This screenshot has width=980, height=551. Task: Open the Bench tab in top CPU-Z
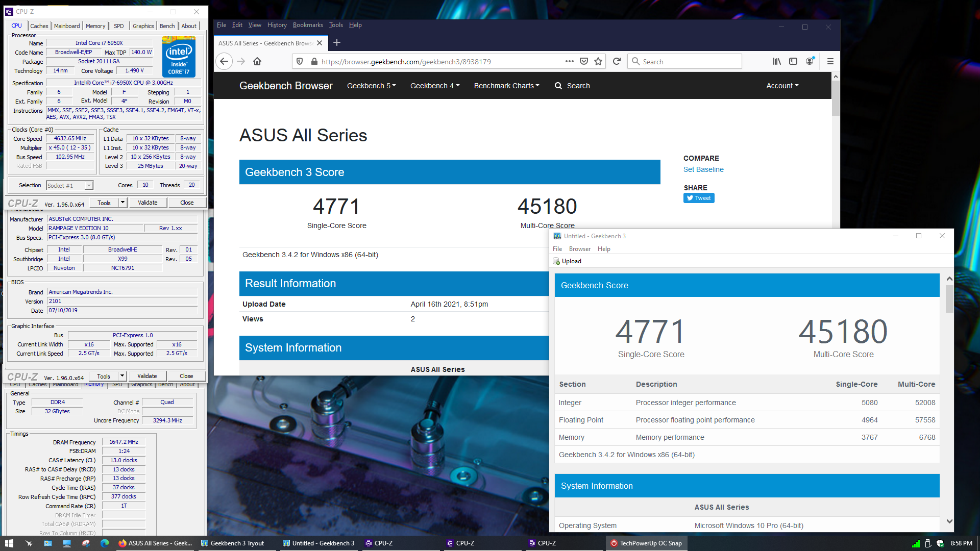(x=167, y=26)
